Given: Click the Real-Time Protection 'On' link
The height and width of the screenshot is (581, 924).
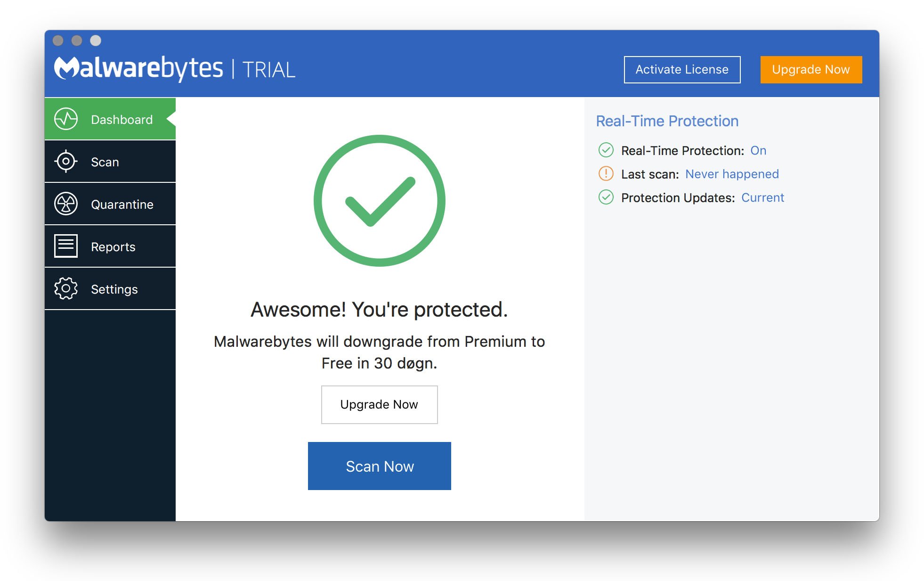Looking at the screenshot, I should (758, 150).
